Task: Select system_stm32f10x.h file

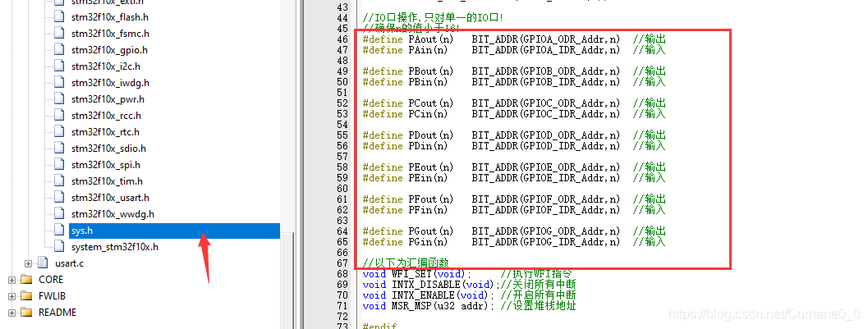Action: coord(114,247)
